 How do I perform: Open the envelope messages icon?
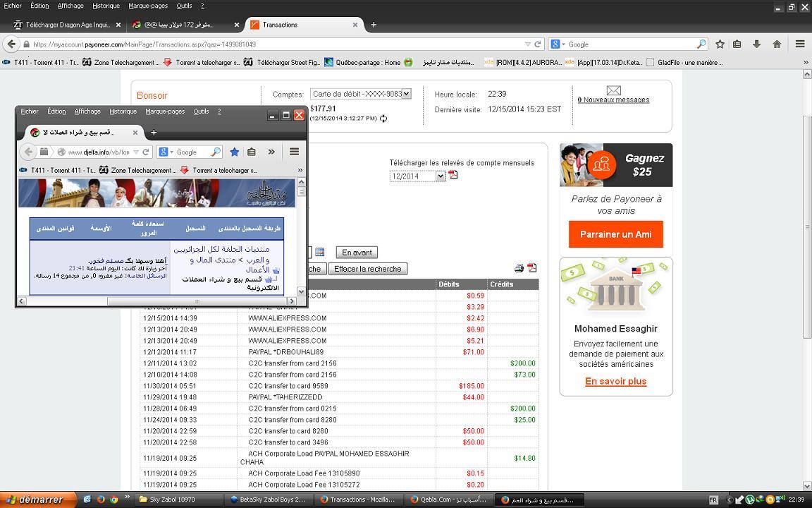pyautogui.click(x=614, y=91)
